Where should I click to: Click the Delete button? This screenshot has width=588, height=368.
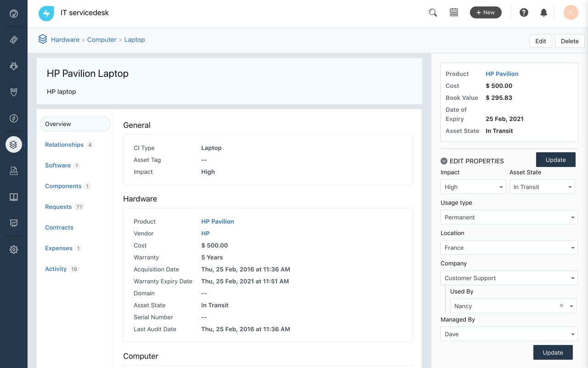coord(570,41)
